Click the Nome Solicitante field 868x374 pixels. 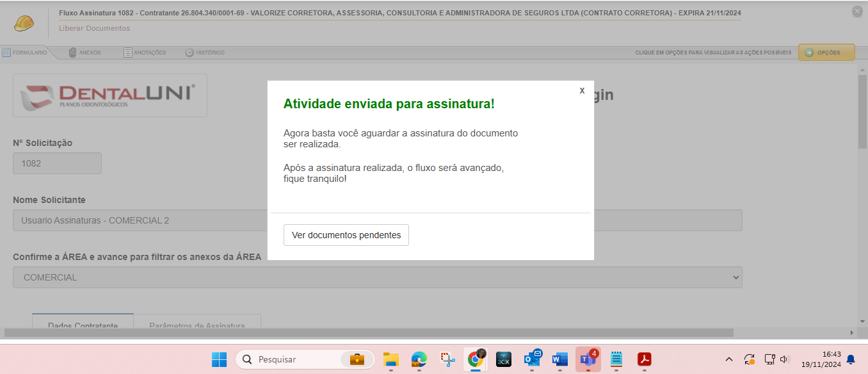378,220
